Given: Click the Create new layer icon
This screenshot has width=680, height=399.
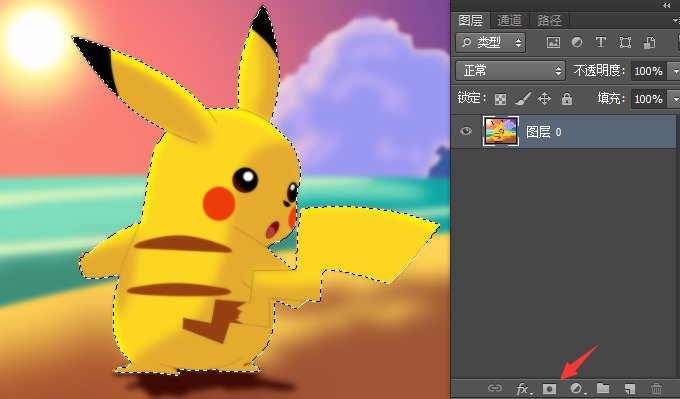Looking at the screenshot, I should (630, 388).
